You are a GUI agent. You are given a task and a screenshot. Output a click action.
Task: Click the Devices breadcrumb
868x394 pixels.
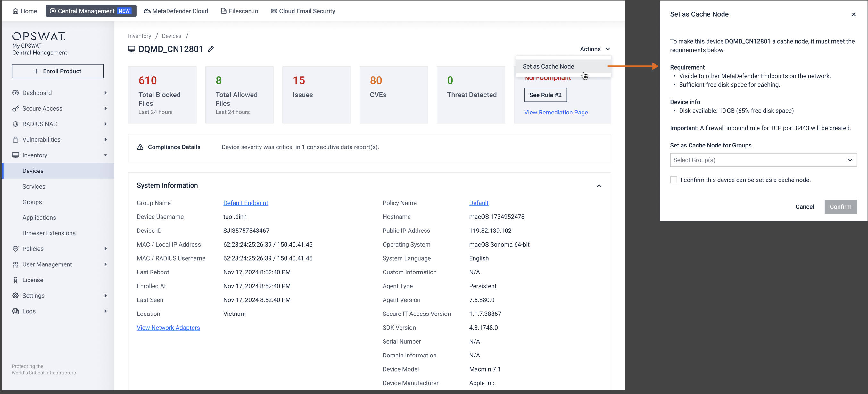(x=171, y=36)
